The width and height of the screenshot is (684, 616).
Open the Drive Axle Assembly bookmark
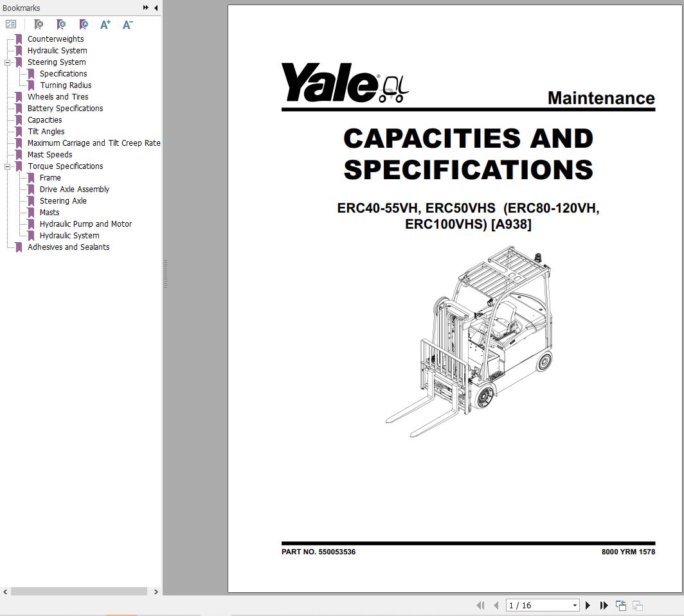click(74, 189)
